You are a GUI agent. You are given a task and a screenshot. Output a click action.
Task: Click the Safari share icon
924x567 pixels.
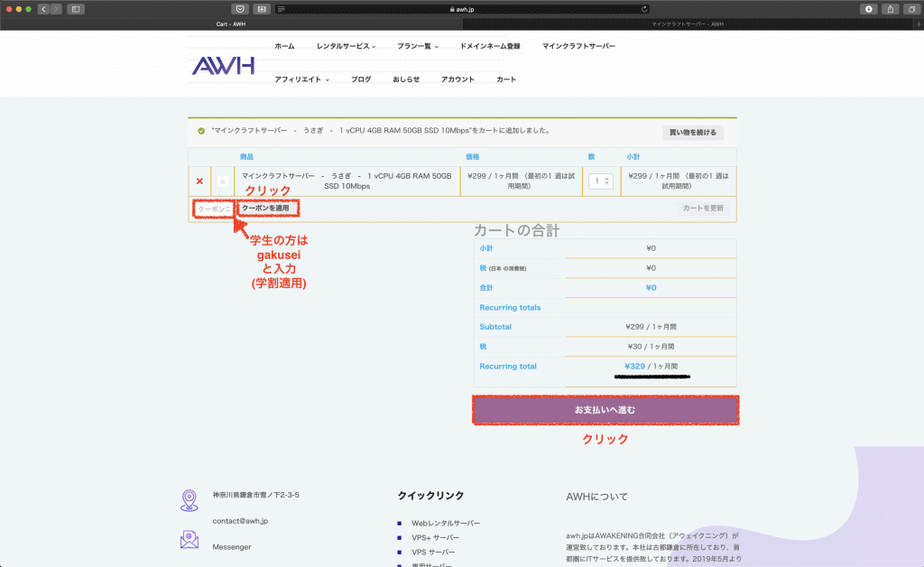(x=891, y=9)
